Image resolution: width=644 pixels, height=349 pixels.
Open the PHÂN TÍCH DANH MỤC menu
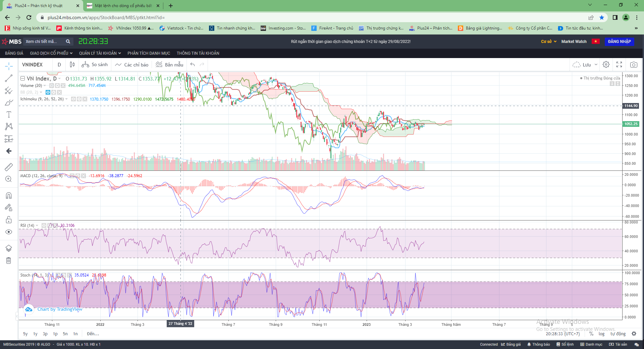pyautogui.click(x=149, y=53)
